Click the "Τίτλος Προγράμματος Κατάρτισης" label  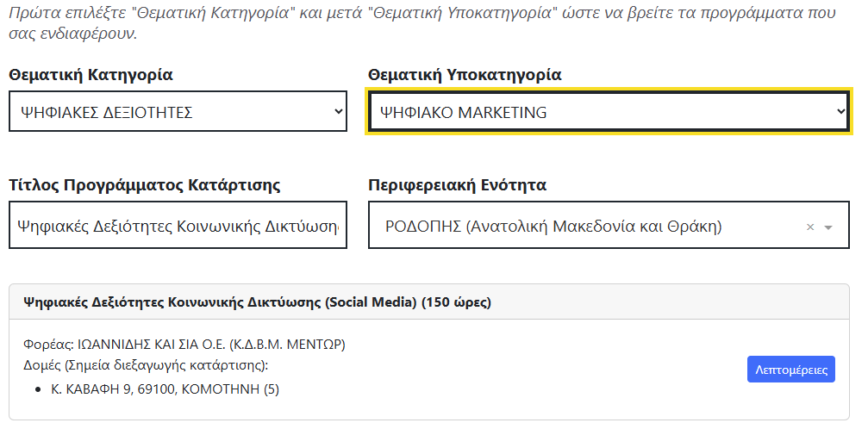coord(145,185)
